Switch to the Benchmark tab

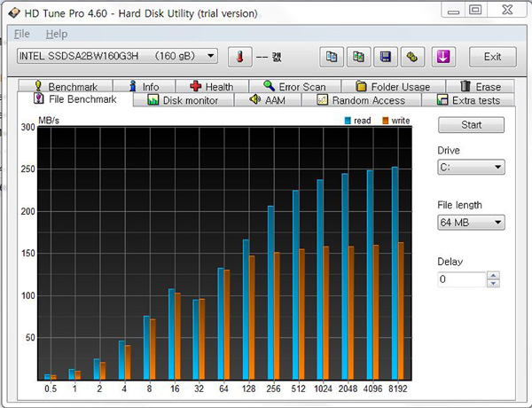[66, 86]
